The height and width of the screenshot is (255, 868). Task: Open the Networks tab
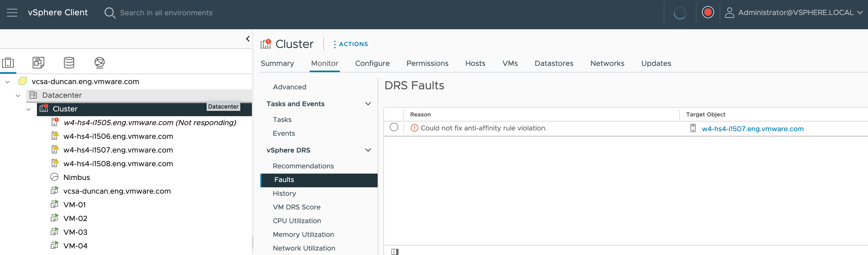607,63
